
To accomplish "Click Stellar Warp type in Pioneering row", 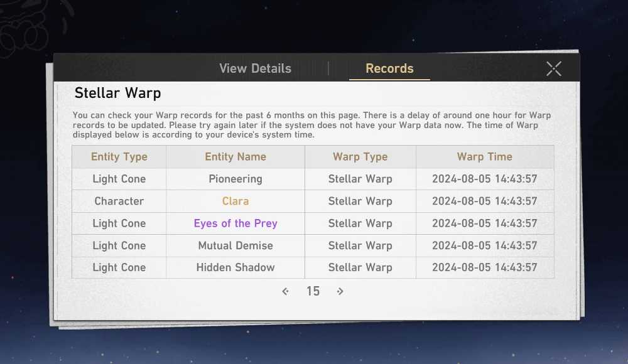I will click(360, 179).
